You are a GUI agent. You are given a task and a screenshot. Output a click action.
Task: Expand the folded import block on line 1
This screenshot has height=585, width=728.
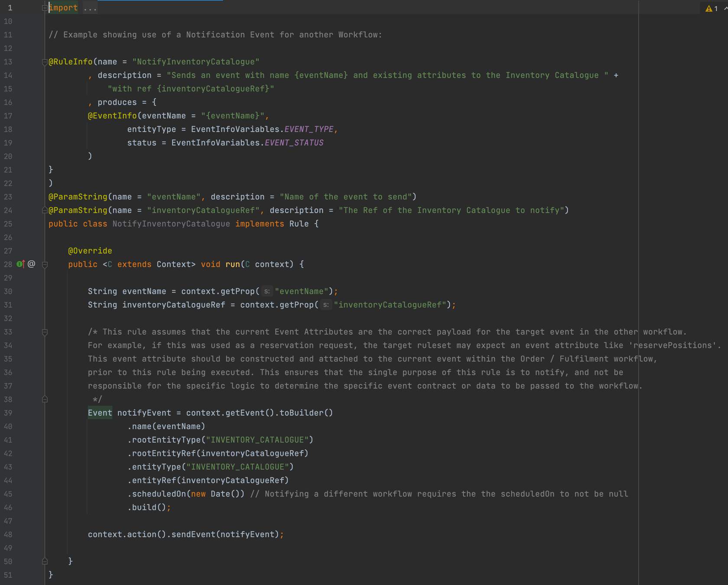click(x=45, y=8)
